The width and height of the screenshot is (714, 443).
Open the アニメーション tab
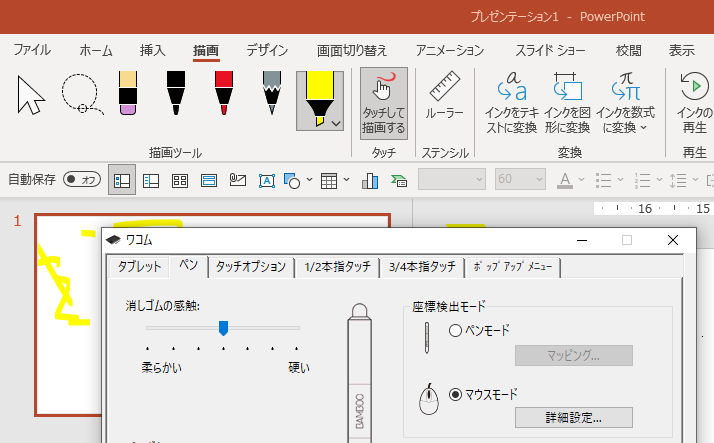point(450,50)
